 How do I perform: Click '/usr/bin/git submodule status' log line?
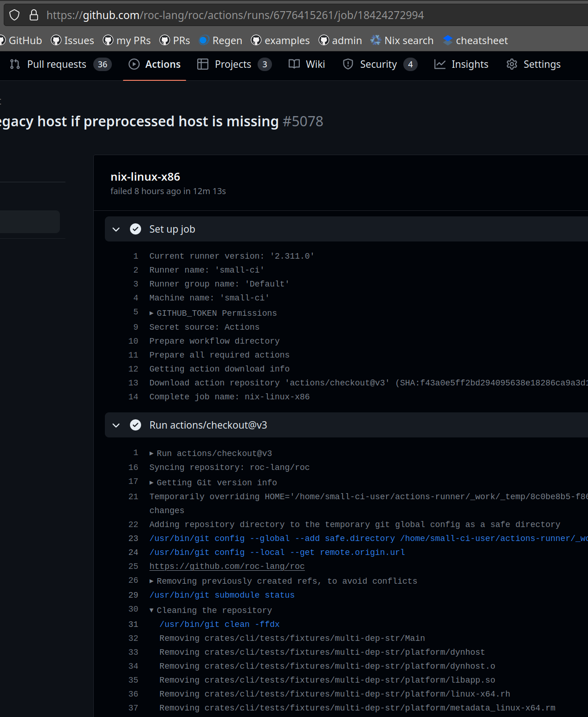coord(222,595)
